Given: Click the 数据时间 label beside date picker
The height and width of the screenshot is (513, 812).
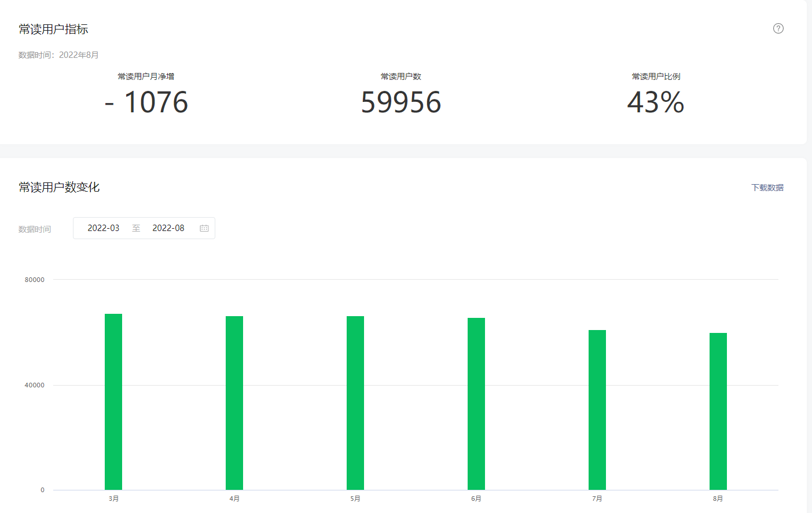Looking at the screenshot, I should (35, 229).
